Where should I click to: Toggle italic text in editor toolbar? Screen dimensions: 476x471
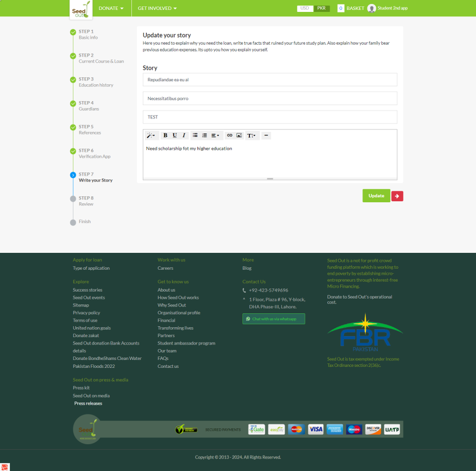pyautogui.click(x=184, y=135)
